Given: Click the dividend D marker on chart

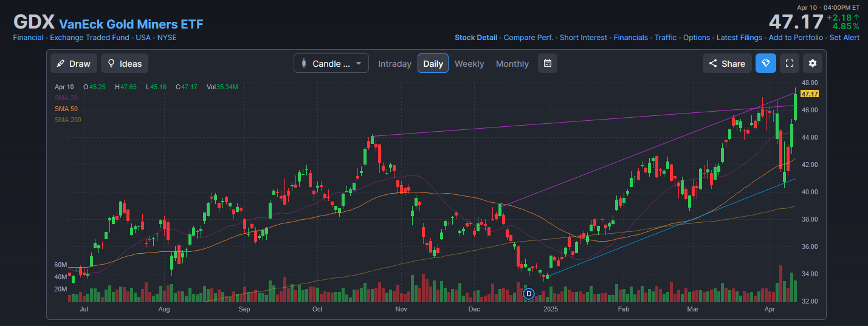Looking at the screenshot, I should pyautogui.click(x=529, y=294).
